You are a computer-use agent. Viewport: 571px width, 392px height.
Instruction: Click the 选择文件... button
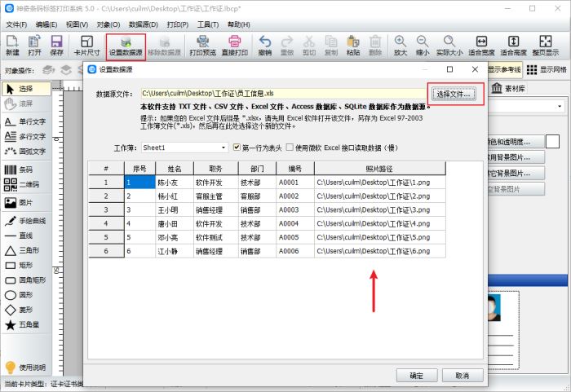(454, 95)
